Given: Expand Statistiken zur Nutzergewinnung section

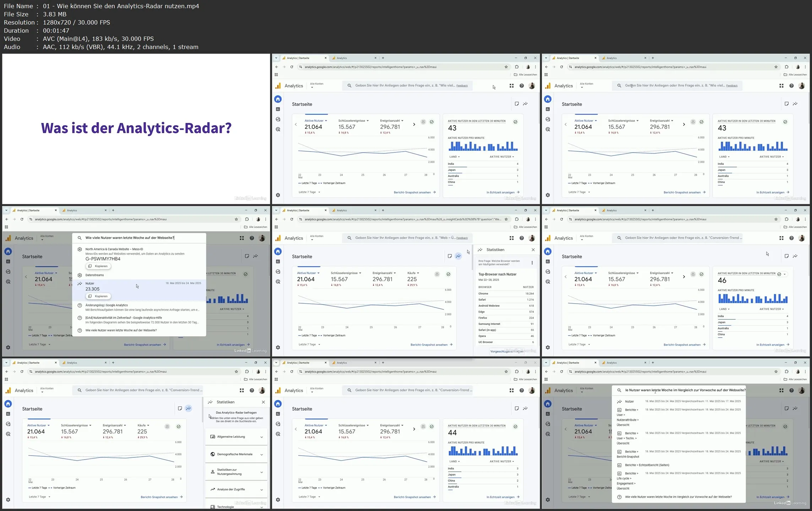Looking at the screenshot, I should (x=236, y=472).
